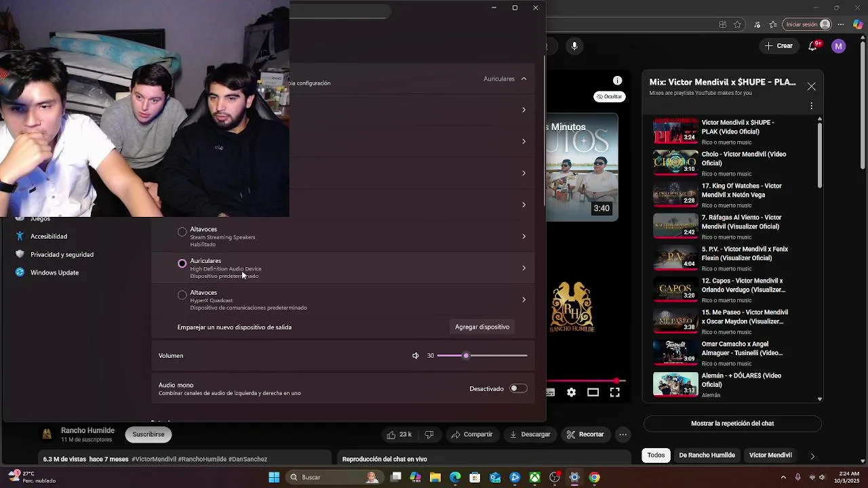Open Accesibilidad in Settings sidebar
868x488 pixels.
tap(49, 237)
